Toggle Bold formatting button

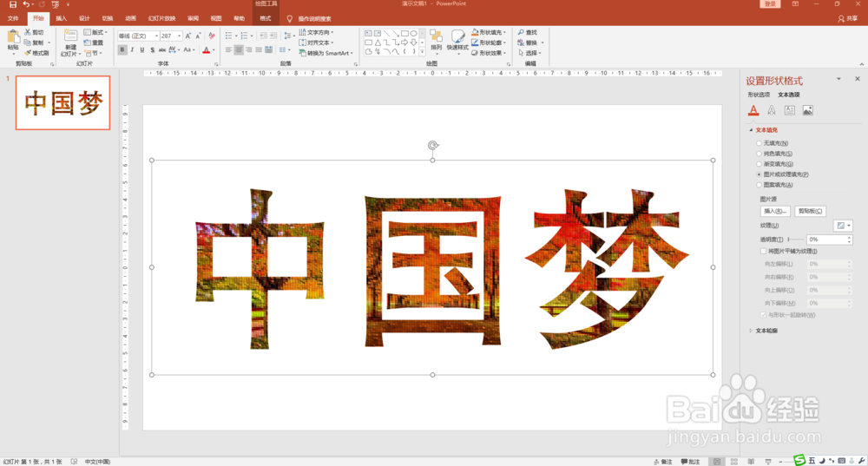[122, 49]
